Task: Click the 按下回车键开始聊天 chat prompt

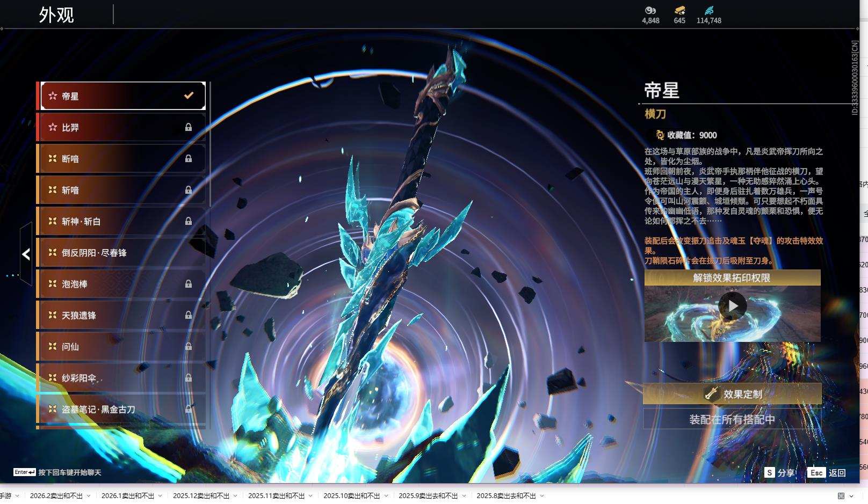Action: click(70, 472)
